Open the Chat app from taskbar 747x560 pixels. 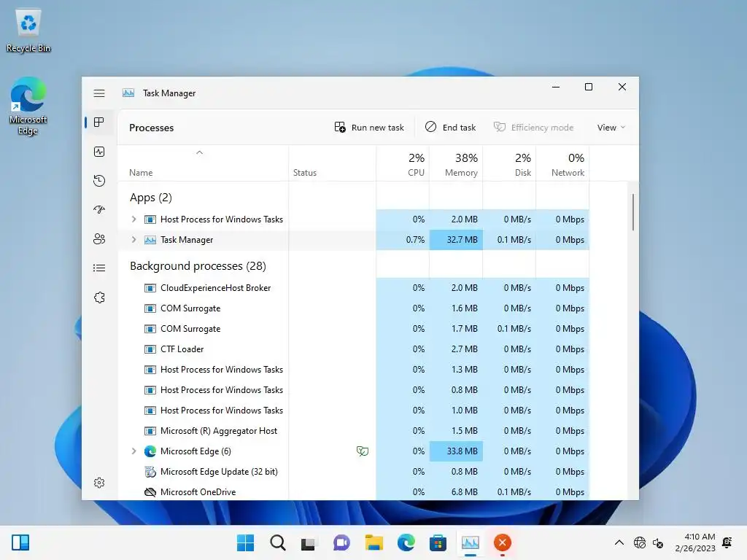pyautogui.click(x=341, y=542)
